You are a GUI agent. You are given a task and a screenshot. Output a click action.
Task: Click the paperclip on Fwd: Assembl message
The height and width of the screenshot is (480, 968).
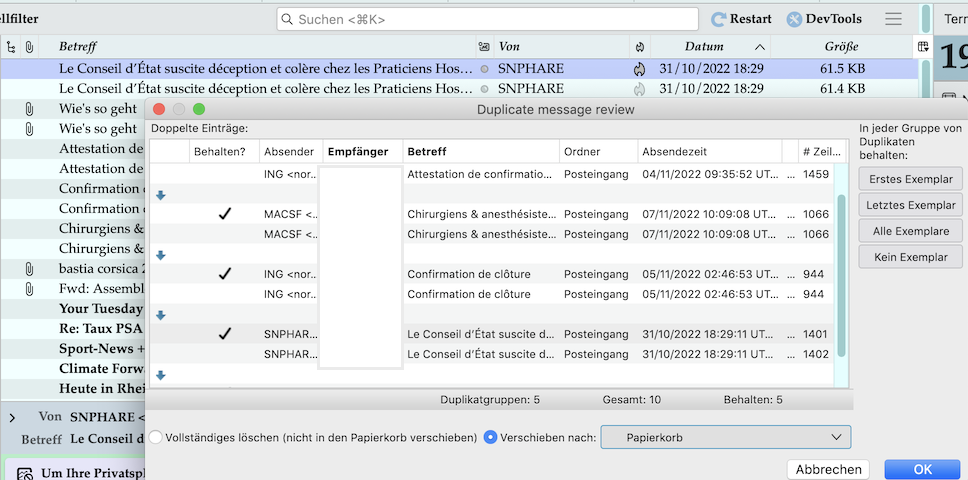(x=29, y=289)
